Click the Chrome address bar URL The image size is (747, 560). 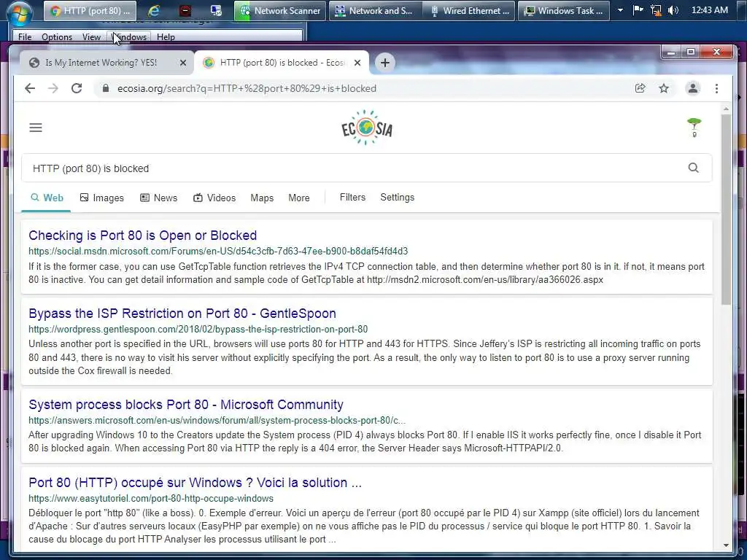[247, 88]
